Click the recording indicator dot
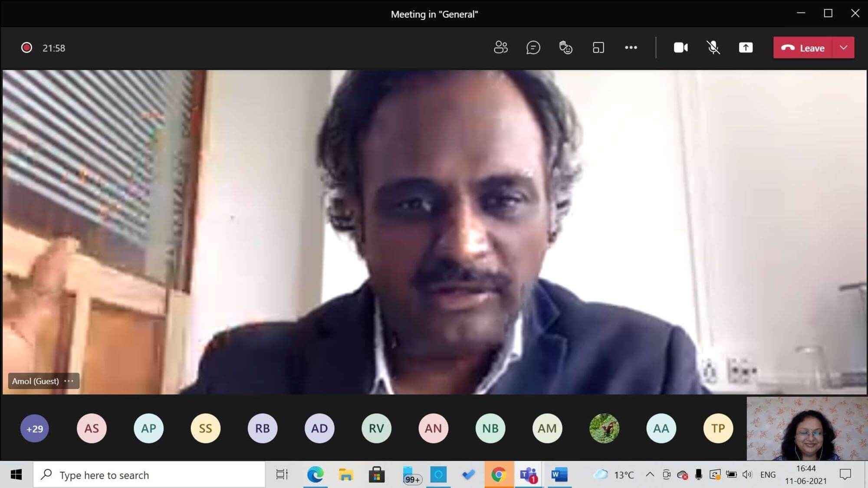 tap(26, 48)
